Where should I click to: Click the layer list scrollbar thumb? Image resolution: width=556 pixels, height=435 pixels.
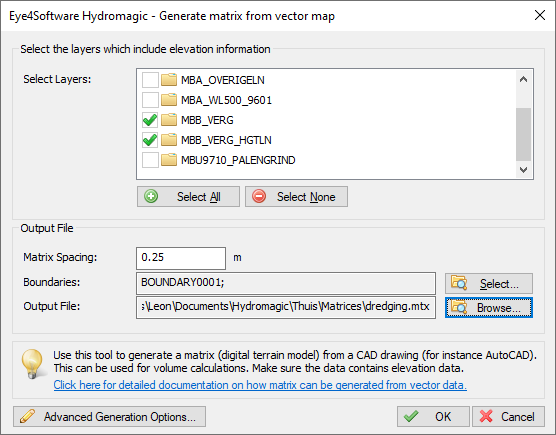[x=523, y=134]
